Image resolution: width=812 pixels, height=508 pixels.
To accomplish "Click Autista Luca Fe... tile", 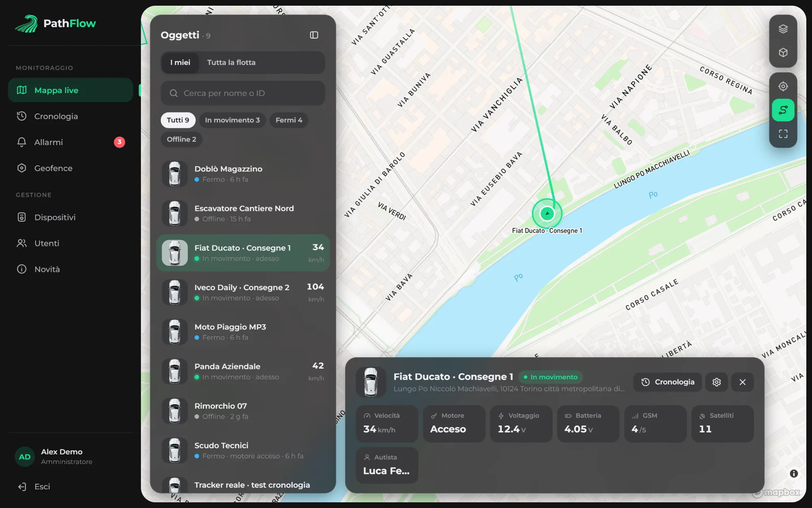I will [387, 465].
